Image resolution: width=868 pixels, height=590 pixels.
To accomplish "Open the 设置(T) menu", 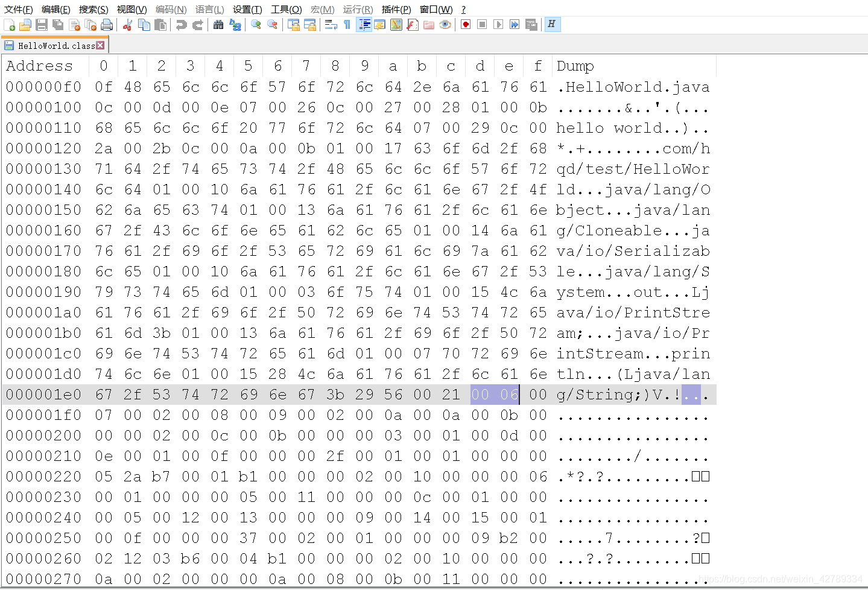I will point(247,10).
